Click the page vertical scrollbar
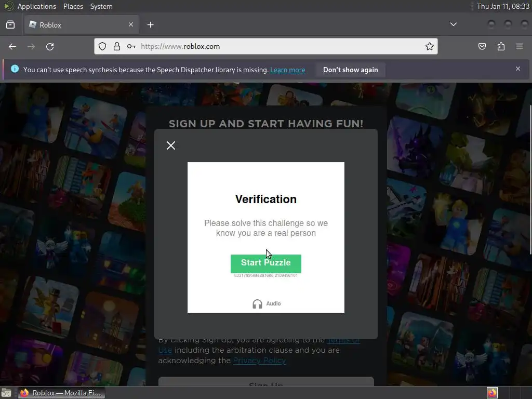 [530, 179]
